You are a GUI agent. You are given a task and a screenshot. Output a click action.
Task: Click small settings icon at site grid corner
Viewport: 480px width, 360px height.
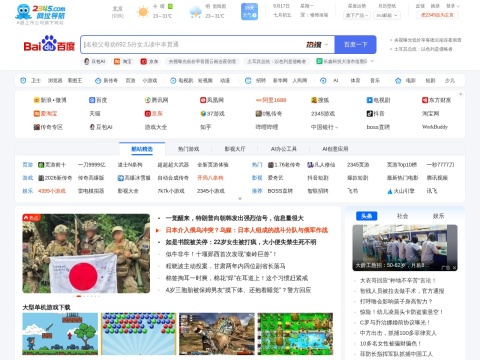point(461,94)
